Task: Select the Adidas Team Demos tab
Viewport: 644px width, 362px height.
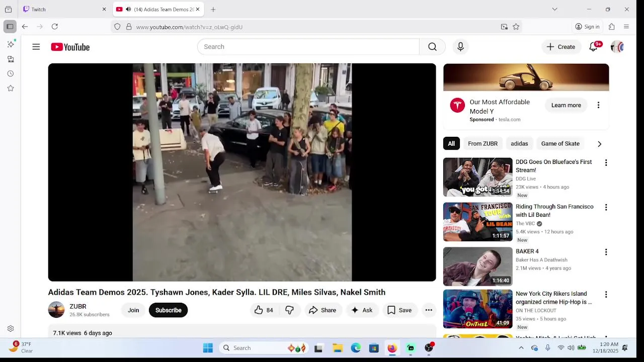Action: click(158, 9)
